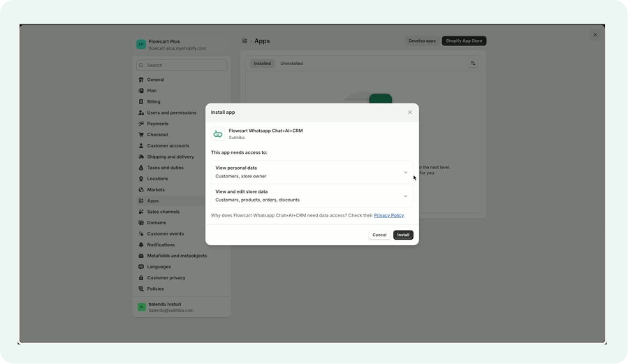Click the Shipping and delivery truck icon
The image size is (628, 364).
click(x=141, y=156)
